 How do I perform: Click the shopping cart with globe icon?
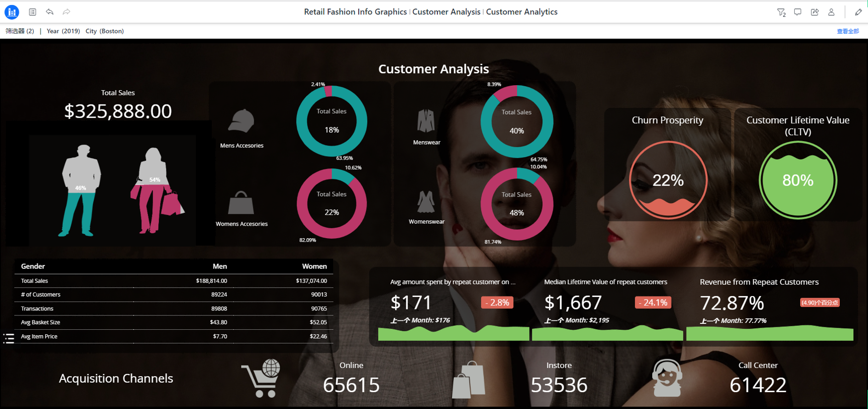pyautogui.click(x=261, y=378)
